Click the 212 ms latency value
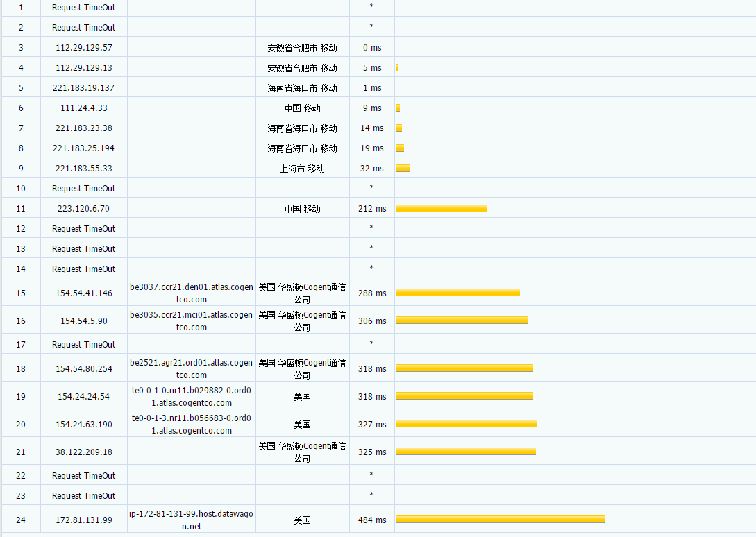Image resolution: width=756 pixels, height=537 pixels. coord(372,209)
